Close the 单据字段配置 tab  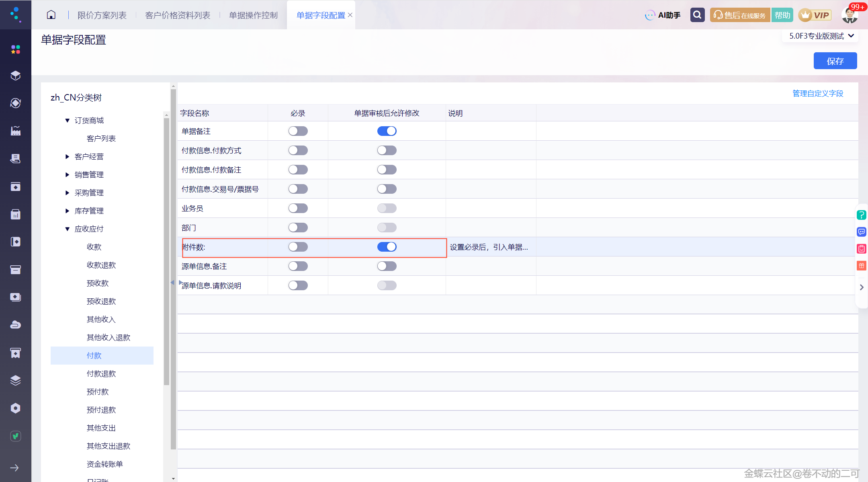350,15
